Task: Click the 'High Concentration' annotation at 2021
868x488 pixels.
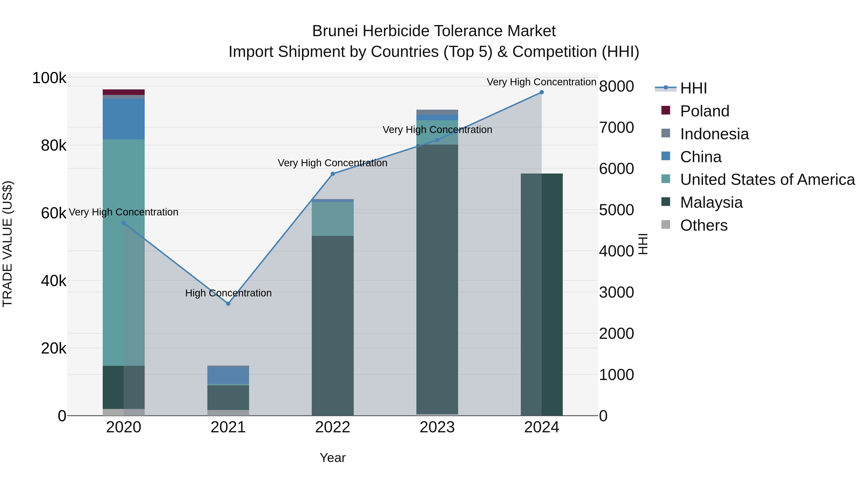Action: pos(229,293)
